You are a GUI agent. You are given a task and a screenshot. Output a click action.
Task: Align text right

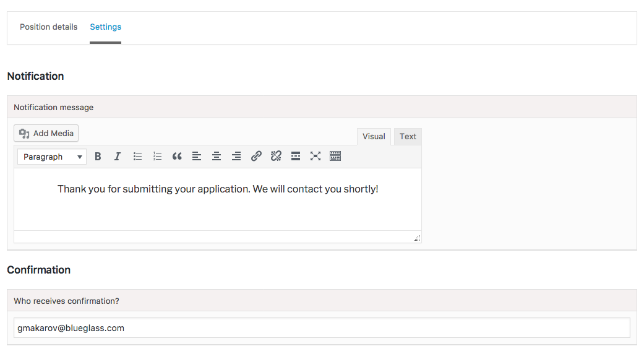236,157
